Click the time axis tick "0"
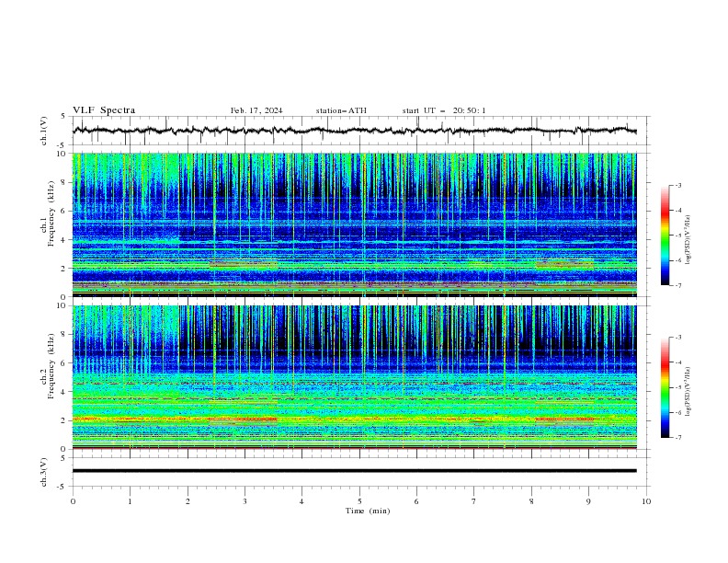The height and width of the screenshot is (563, 728). (73, 501)
